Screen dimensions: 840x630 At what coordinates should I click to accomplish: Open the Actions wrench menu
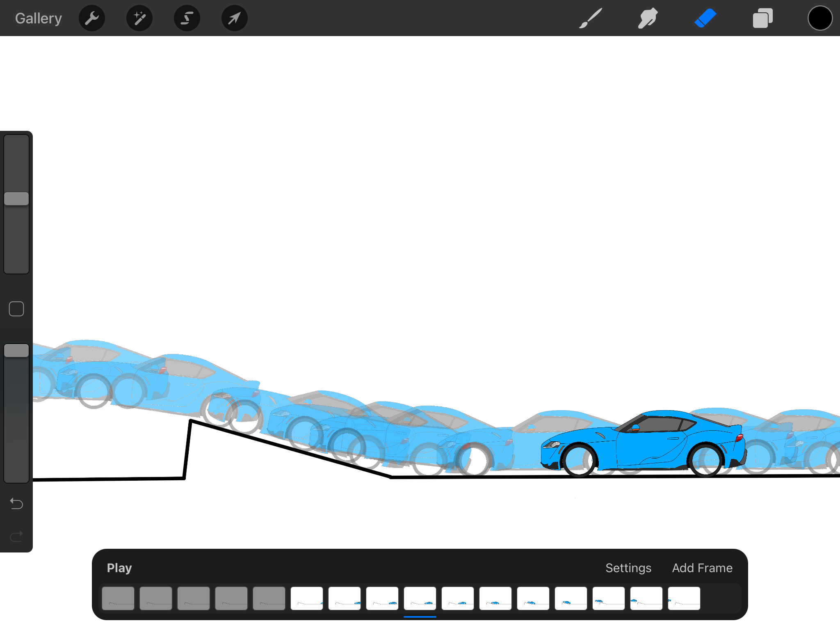point(92,18)
